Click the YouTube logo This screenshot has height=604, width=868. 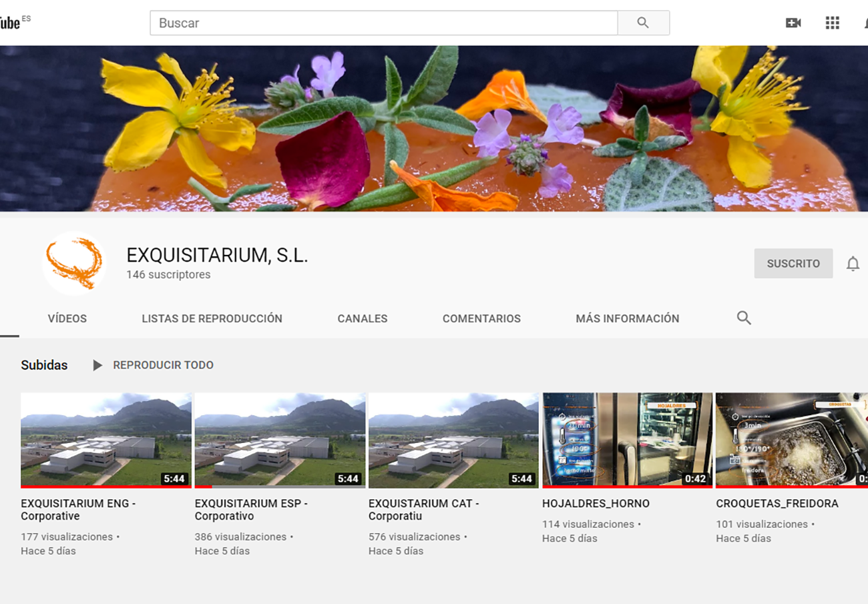tap(12, 23)
